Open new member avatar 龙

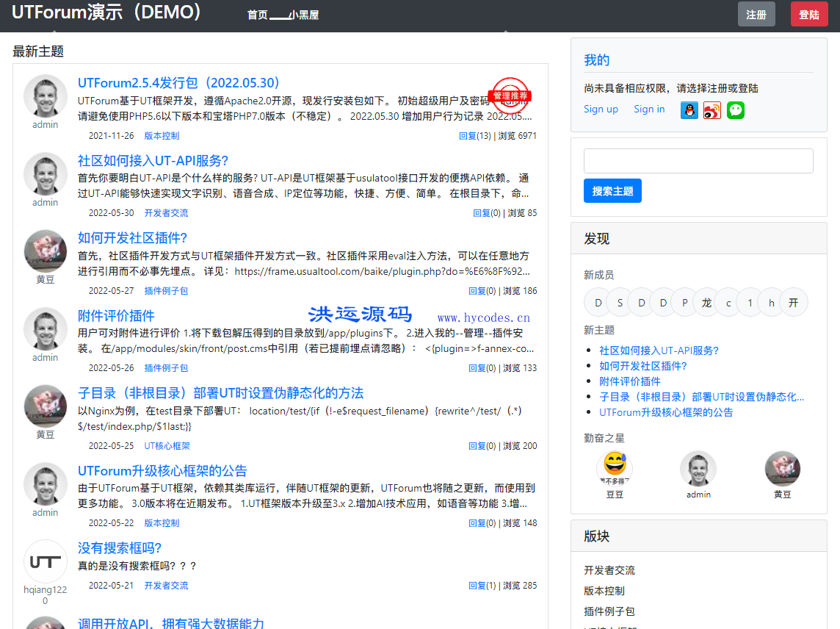[706, 303]
